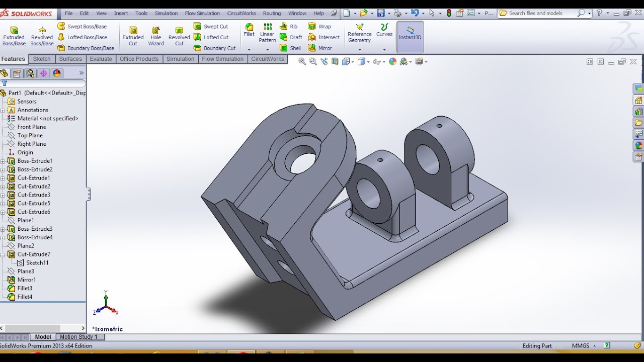Open the ConfigurationManager tab icon
644x362 pixels.
click(30, 73)
